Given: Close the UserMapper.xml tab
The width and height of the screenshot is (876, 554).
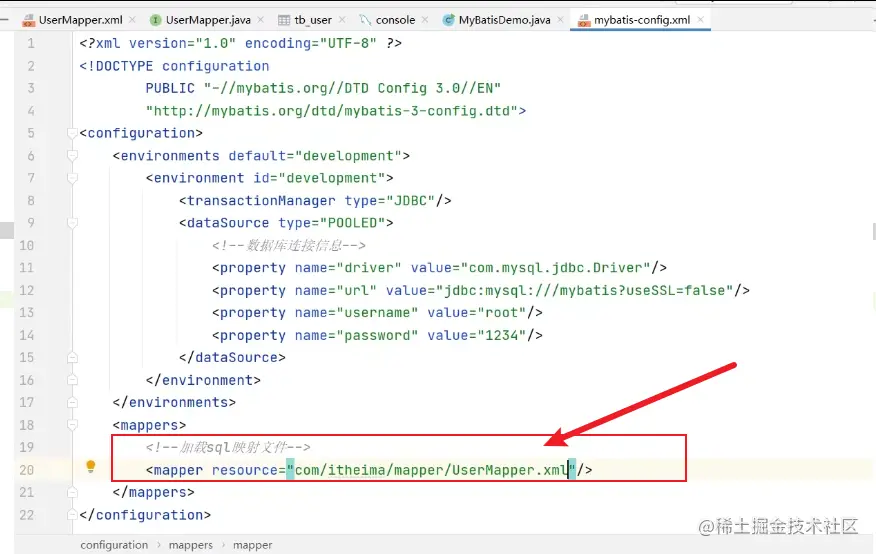Looking at the screenshot, I should click(x=132, y=20).
